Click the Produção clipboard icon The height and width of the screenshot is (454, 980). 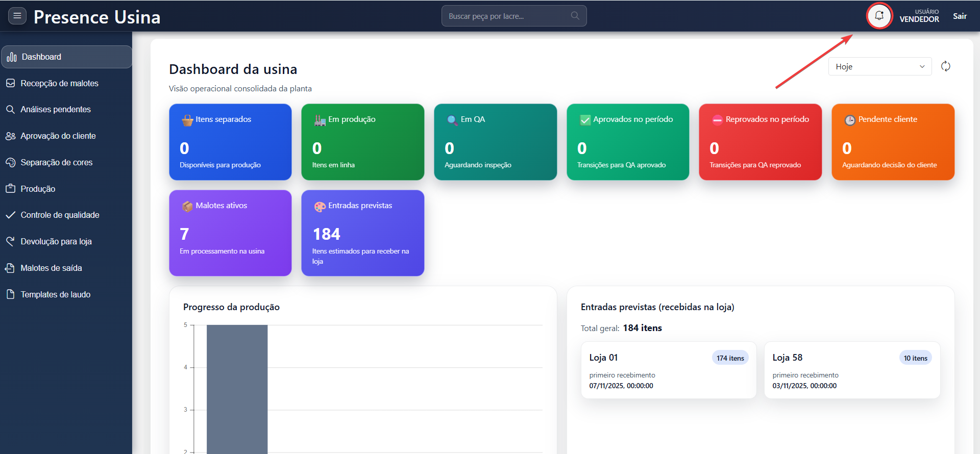tap(10, 189)
